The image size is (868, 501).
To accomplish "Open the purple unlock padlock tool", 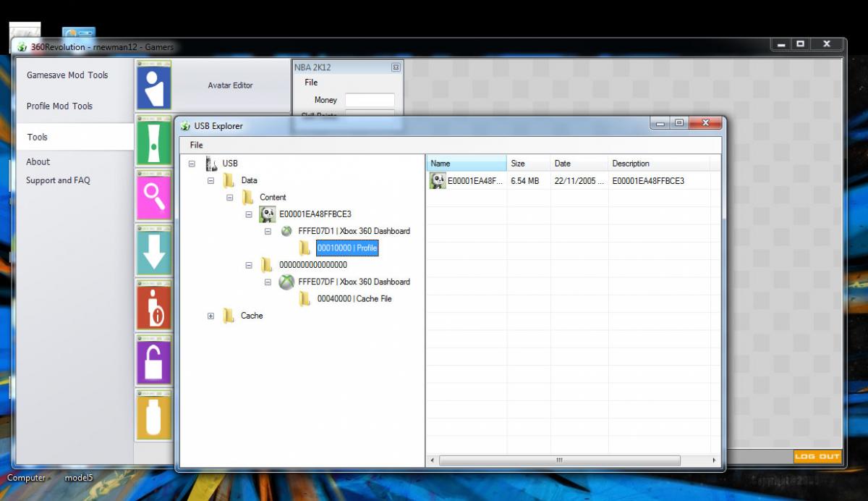I will [153, 361].
